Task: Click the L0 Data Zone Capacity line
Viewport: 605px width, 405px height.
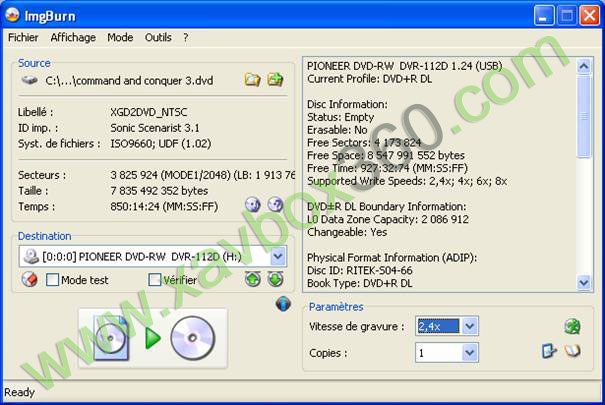Action: tap(388, 219)
